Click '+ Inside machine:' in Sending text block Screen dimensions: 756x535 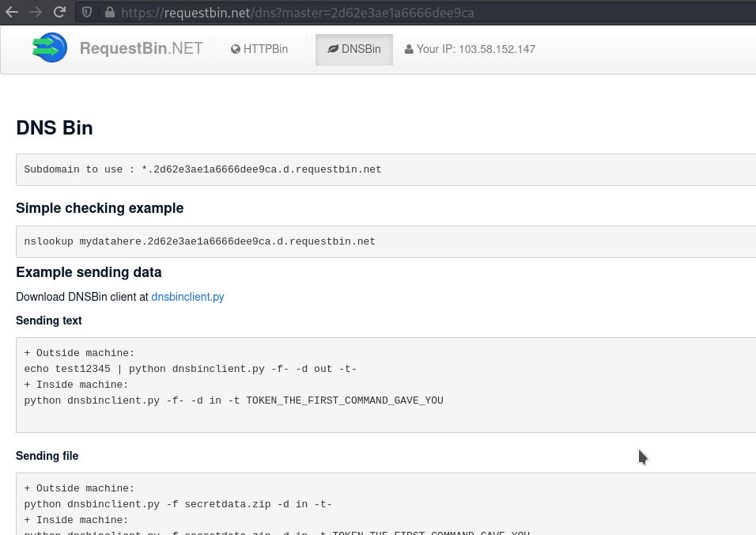click(x=76, y=385)
